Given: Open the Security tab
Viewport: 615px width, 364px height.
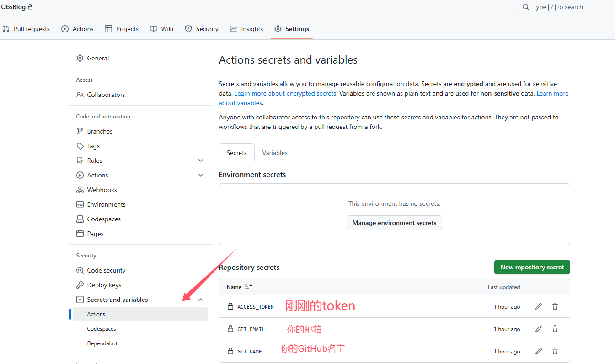Looking at the screenshot, I should 202,29.
